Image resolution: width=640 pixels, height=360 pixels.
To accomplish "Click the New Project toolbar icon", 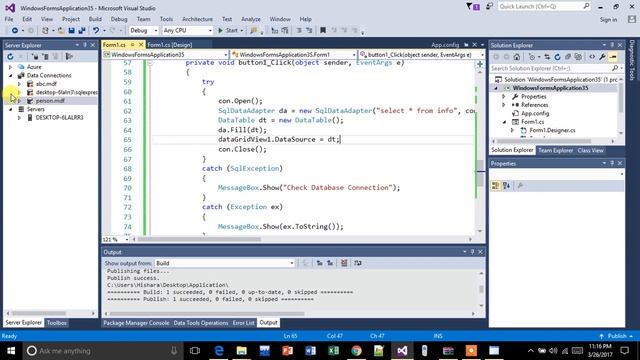I will pos(45,30).
